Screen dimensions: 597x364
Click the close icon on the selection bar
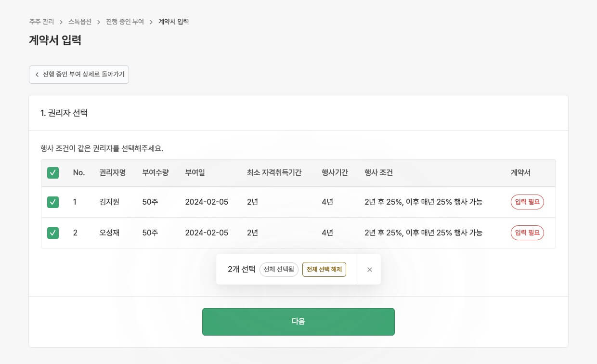369,269
